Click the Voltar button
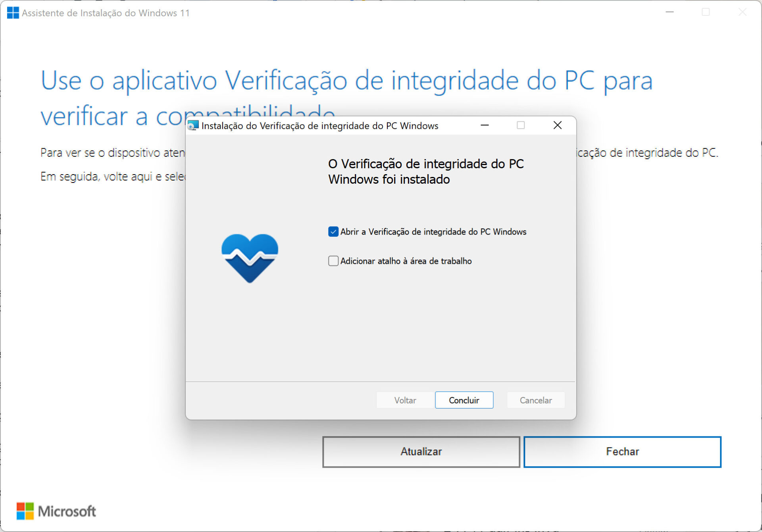The image size is (762, 532). click(x=405, y=400)
